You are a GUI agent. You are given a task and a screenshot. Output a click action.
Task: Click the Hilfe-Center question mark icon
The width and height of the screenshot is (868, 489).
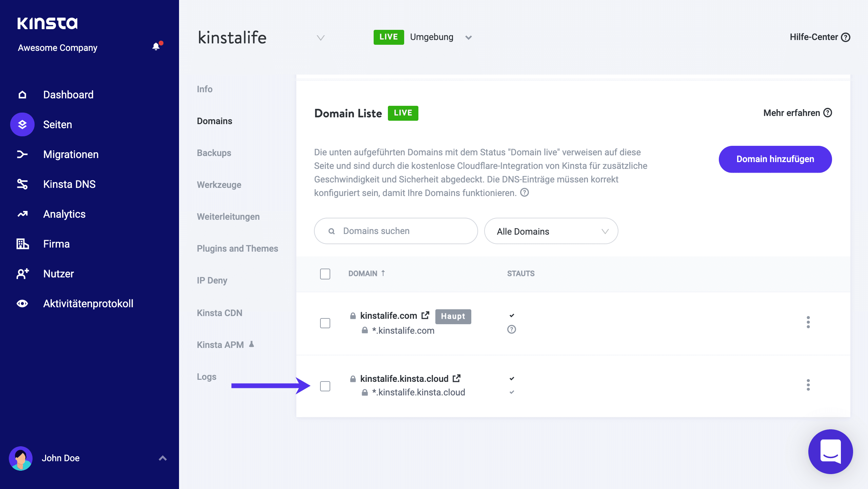pos(846,37)
